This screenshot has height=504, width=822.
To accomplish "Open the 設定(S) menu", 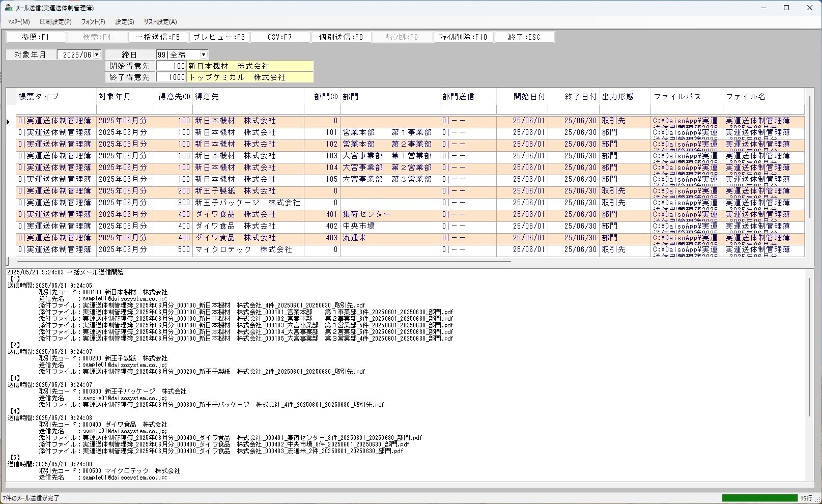I will click(125, 22).
